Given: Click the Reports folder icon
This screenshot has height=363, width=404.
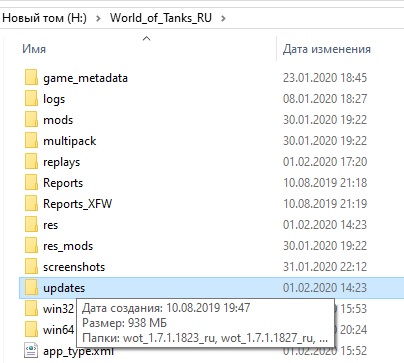Looking at the screenshot, I should point(31,183).
